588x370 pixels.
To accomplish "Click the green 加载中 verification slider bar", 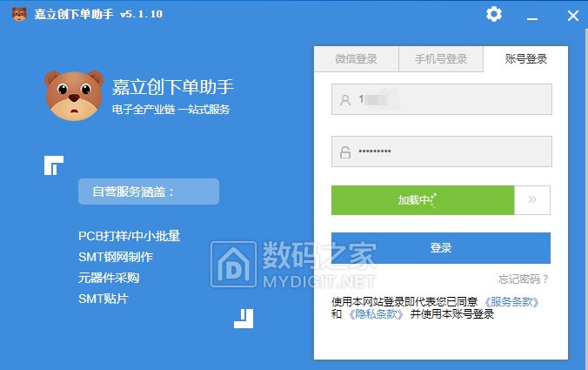I will (x=422, y=200).
